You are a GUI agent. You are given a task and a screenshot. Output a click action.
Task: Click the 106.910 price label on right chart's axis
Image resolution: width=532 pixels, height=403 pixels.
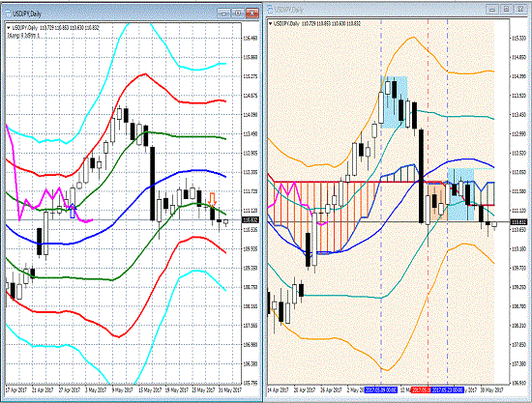click(518, 383)
